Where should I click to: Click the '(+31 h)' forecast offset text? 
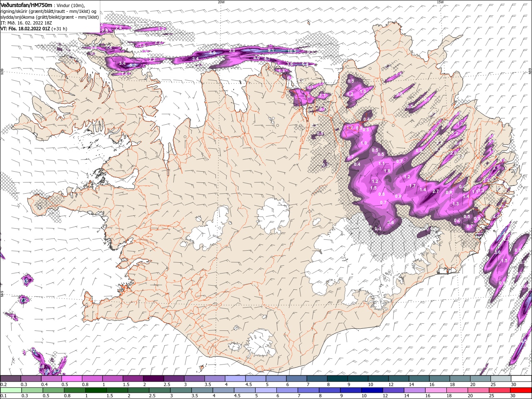click(59, 29)
